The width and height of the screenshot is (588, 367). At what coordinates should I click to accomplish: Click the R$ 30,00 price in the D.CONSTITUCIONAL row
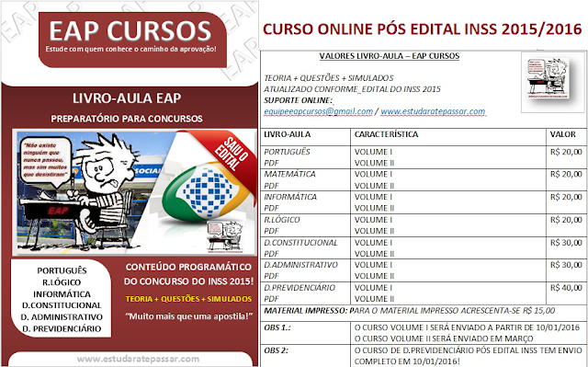pos(566,243)
